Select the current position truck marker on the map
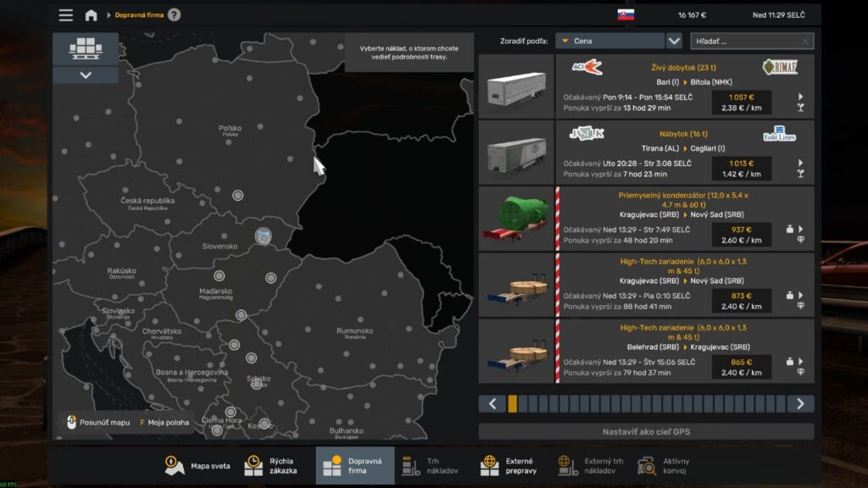 point(264,236)
